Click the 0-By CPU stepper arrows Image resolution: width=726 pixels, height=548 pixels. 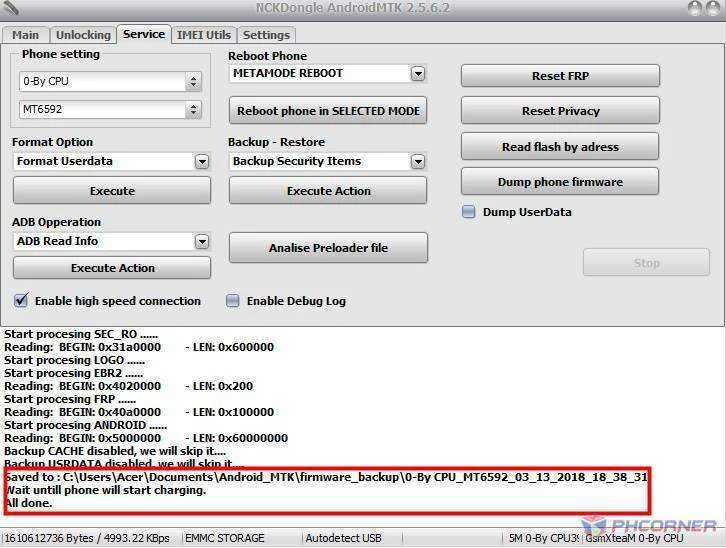[x=194, y=82]
